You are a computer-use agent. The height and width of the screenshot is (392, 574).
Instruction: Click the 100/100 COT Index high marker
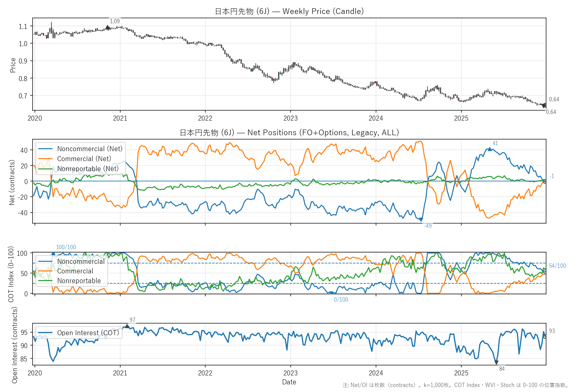click(53, 253)
